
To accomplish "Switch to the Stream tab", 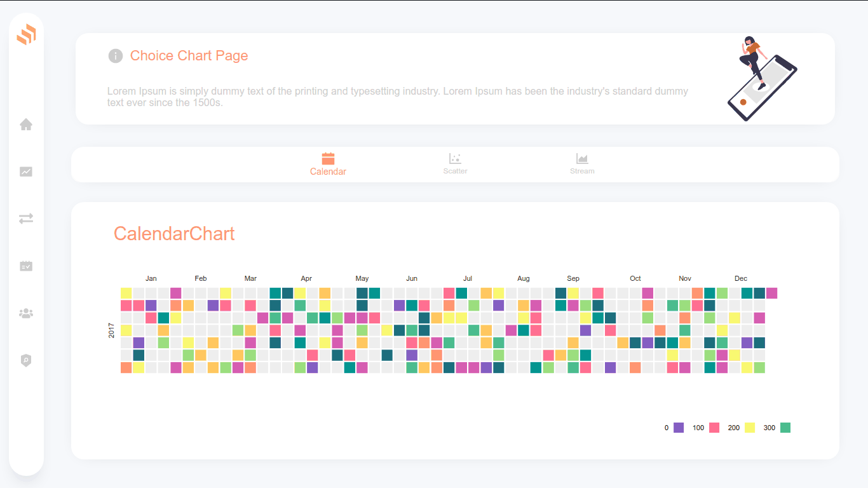I will click(582, 165).
